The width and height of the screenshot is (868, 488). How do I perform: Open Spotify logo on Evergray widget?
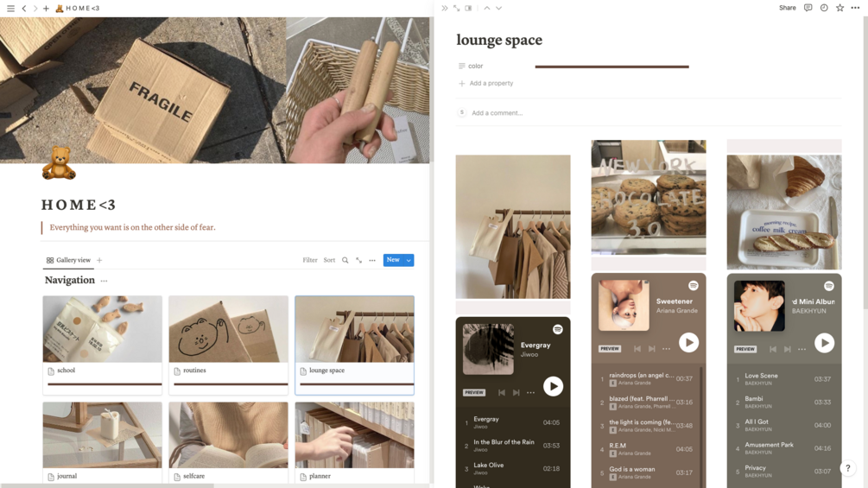point(557,329)
